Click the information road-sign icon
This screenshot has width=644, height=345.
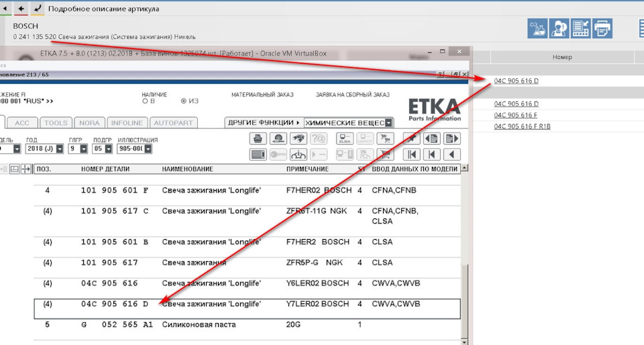299,155
